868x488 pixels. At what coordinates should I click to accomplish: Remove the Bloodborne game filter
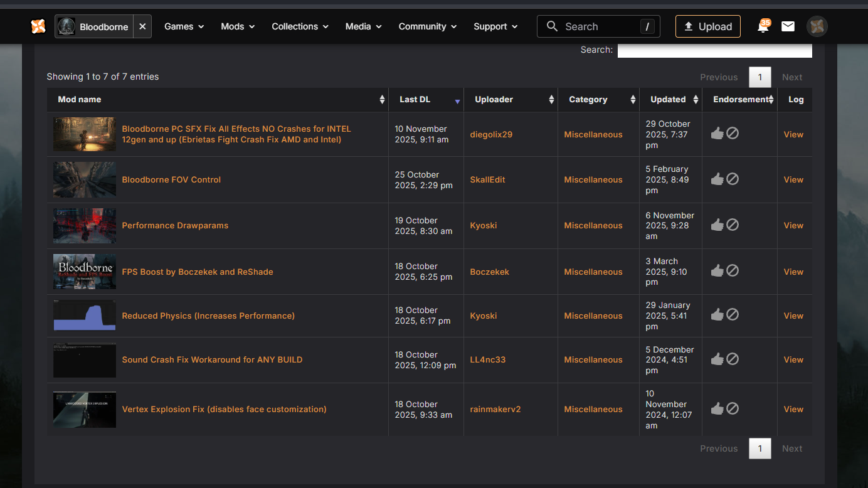click(x=142, y=26)
